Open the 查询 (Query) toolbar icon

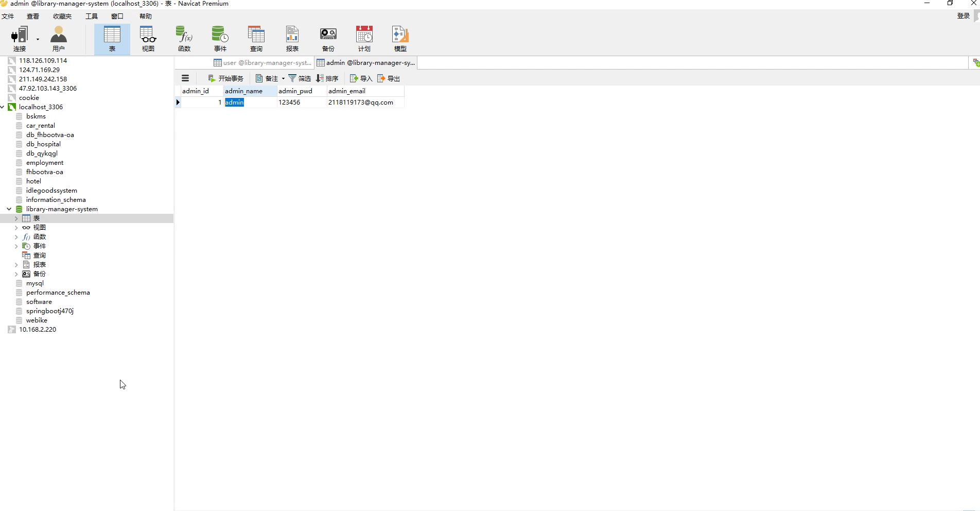click(256, 39)
